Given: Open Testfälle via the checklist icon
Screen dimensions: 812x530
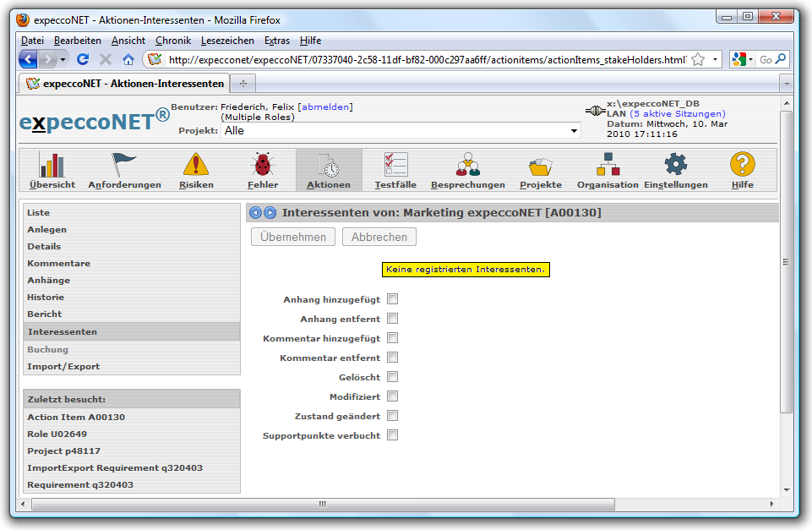Looking at the screenshot, I should click(x=395, y=165).
